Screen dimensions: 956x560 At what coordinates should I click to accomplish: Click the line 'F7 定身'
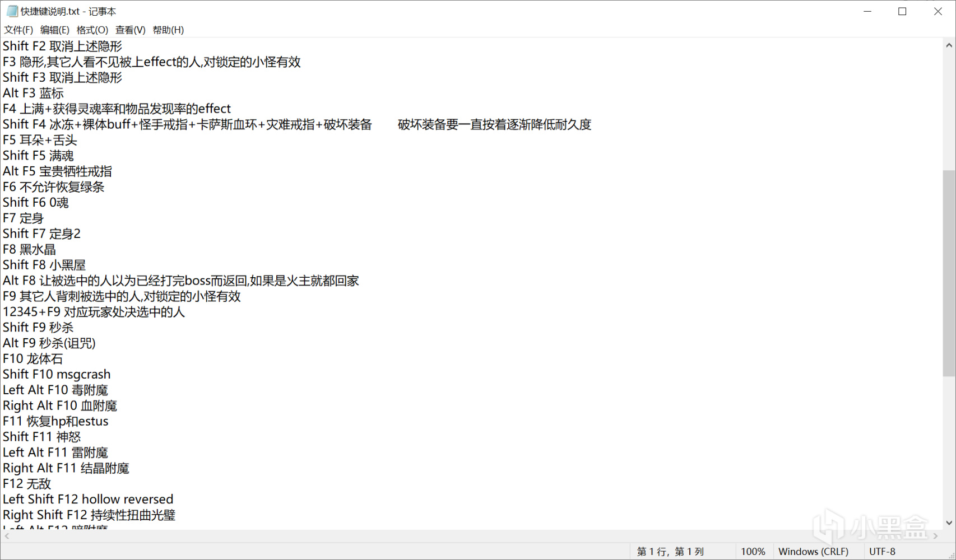[x=23, y=218]
